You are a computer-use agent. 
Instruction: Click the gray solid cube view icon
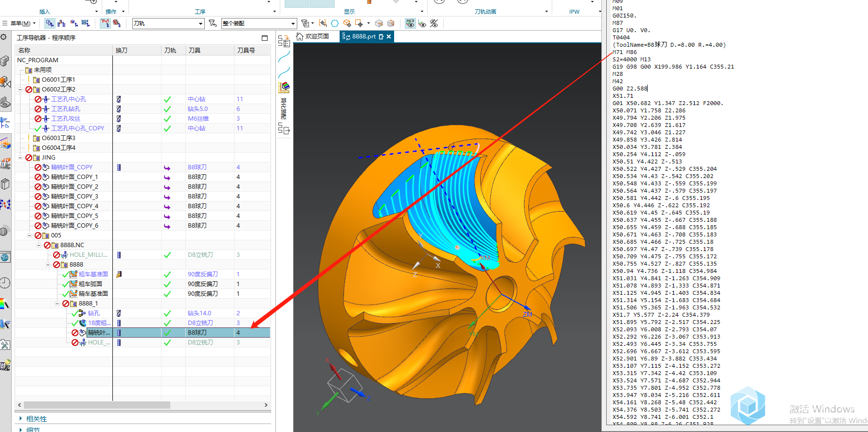point(379,23)
